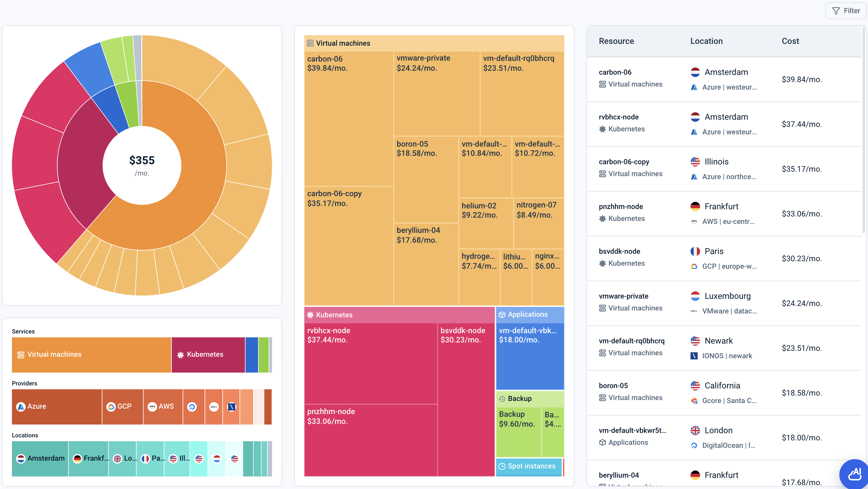Click the Resource column header
Screen dimensions: 868x489
pos(616,41)
